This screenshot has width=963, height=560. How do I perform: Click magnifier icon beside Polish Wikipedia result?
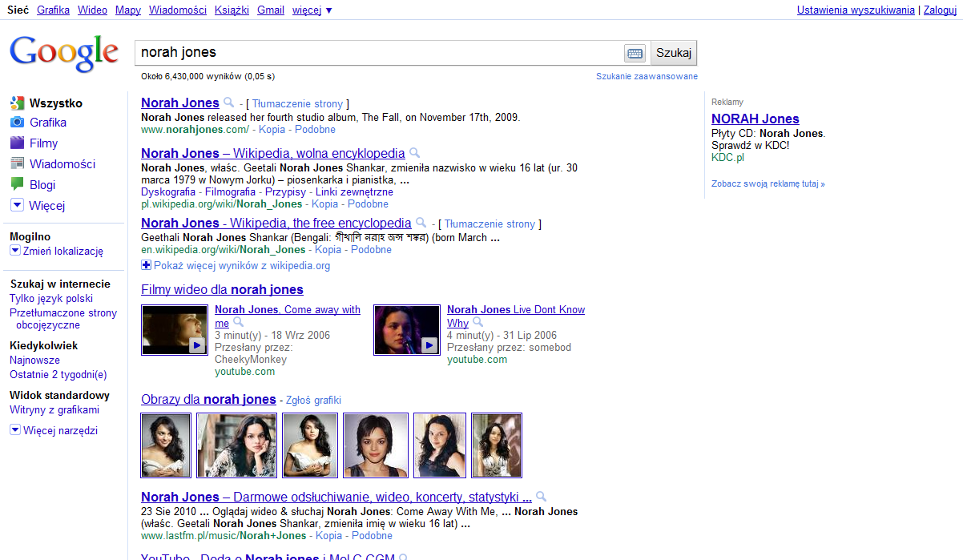pyautogui.click(x=414, y=153)
